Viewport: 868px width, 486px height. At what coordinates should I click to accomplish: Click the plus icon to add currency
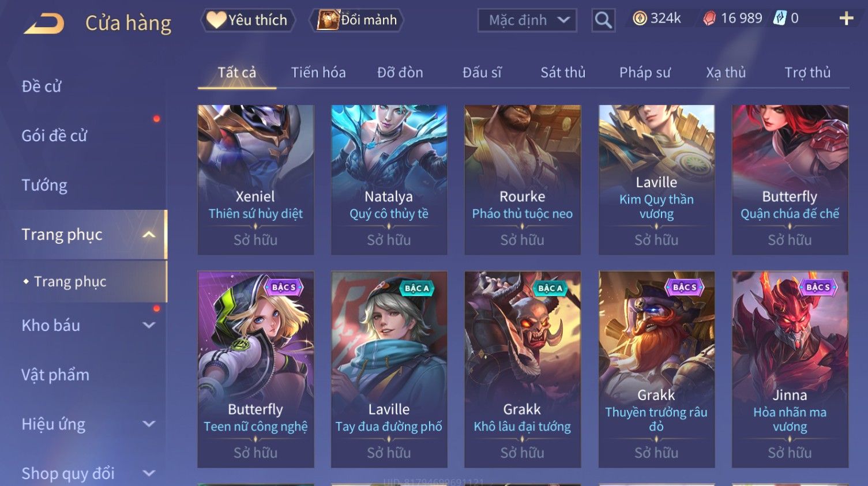click(x=846, y=19)
